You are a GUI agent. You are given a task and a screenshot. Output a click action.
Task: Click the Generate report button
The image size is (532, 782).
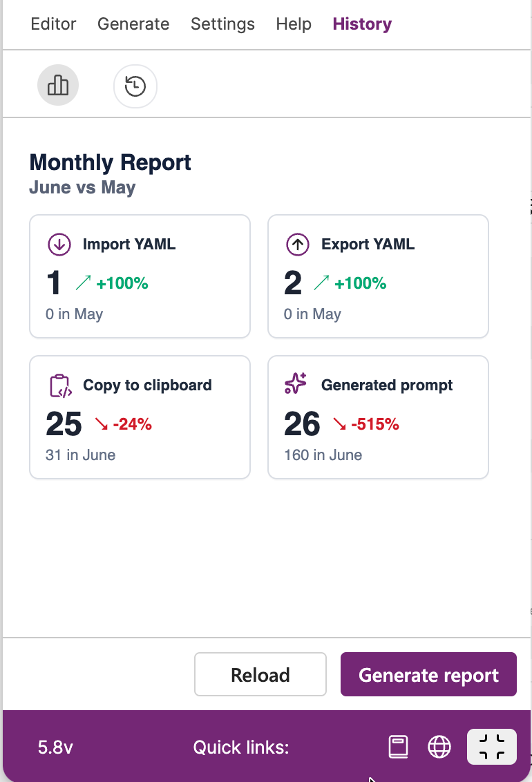(x=428, y=674)
